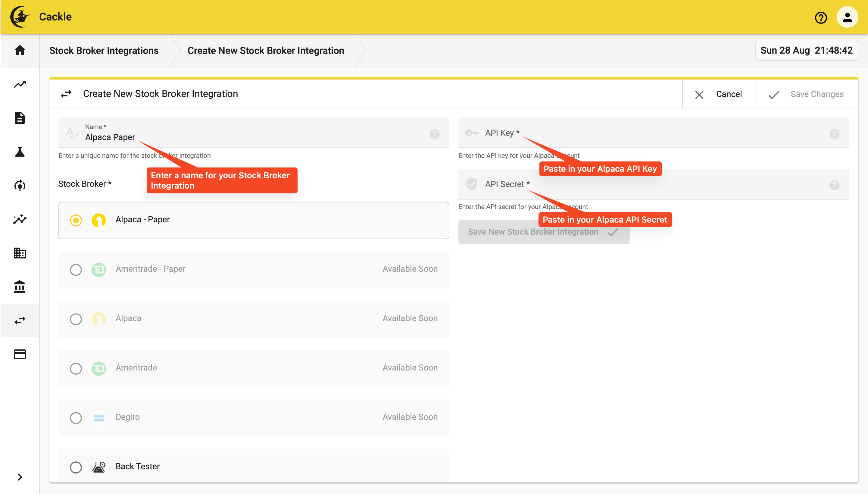This screenshot has height=494, width=868.
Task: Click the 'Back Tester' broker label
Action: click(137, 466)
